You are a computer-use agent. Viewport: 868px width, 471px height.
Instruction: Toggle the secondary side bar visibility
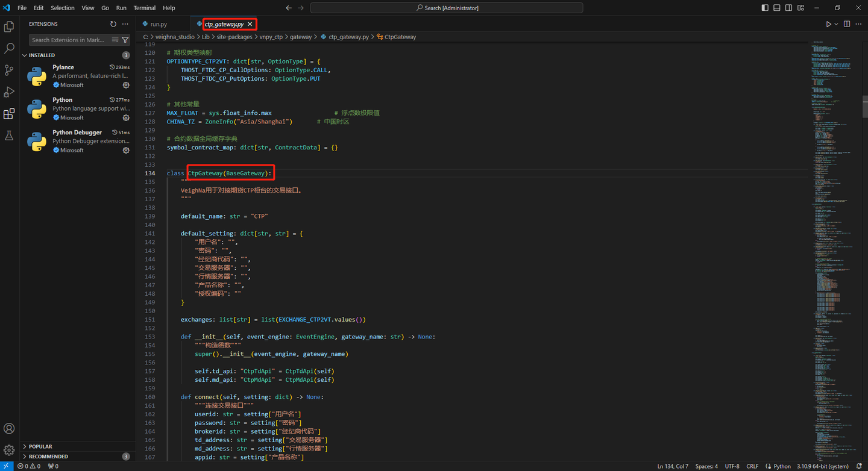click(789, 8)
